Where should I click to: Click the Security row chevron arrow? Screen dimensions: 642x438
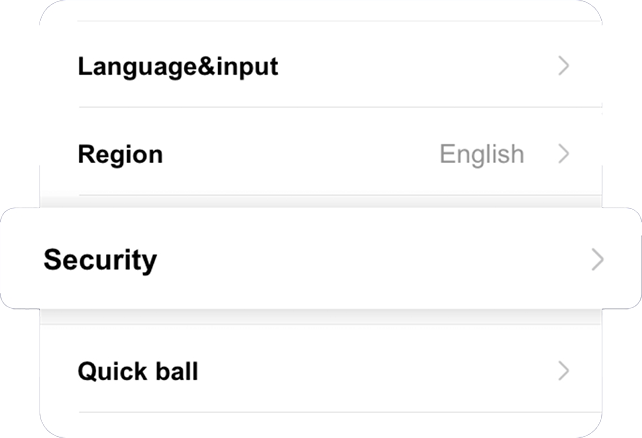point(597,259)
